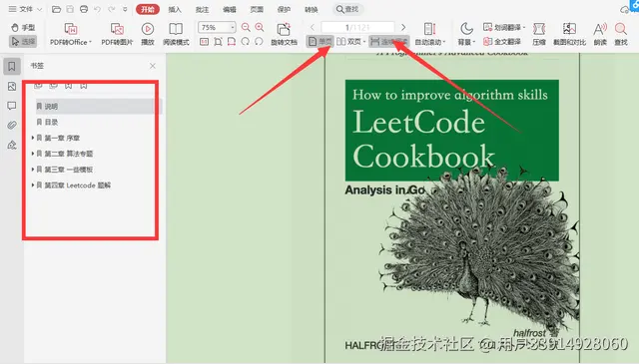The height and width of the screenshot is (364, 639).
Task: Open the thumbnails panel in left sidebar
Action: tap(12, 86)
